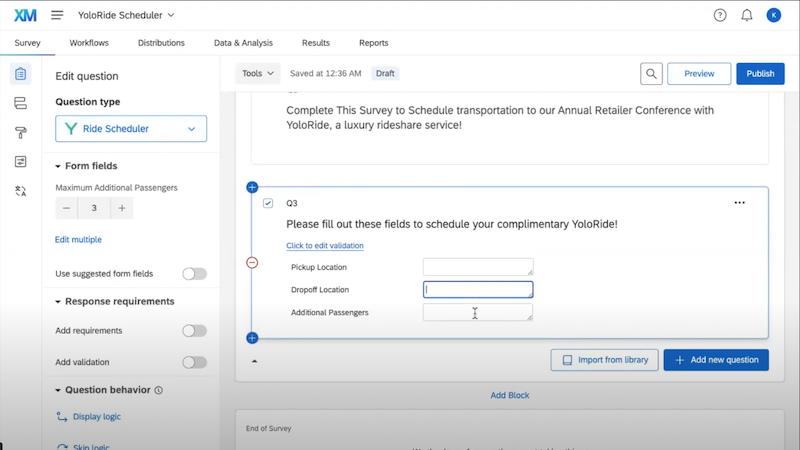Open the translations icon in sidebar

[x=20, y=191]
